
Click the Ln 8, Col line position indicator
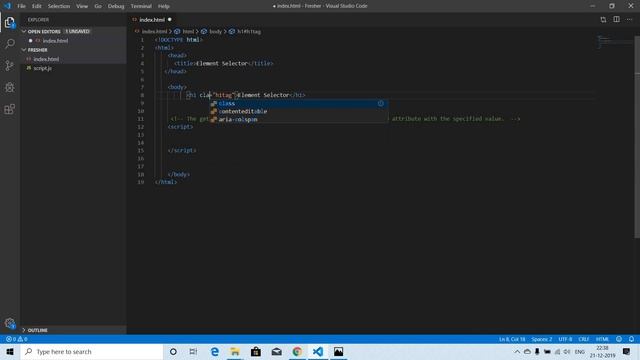click(x=512, y=339)
